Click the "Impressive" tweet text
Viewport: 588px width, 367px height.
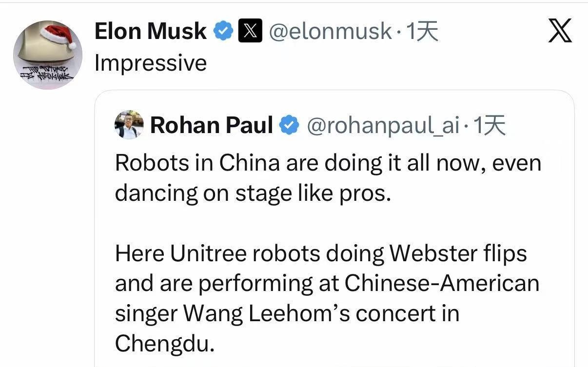point(151,63)
